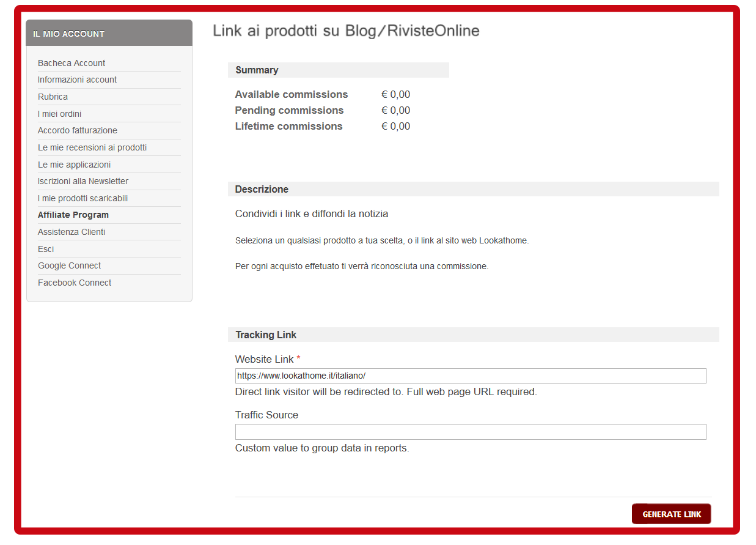The width and height of the screenshot is (756, 545).
Task: Focus the Traffic Source text field
Action: 470,432
